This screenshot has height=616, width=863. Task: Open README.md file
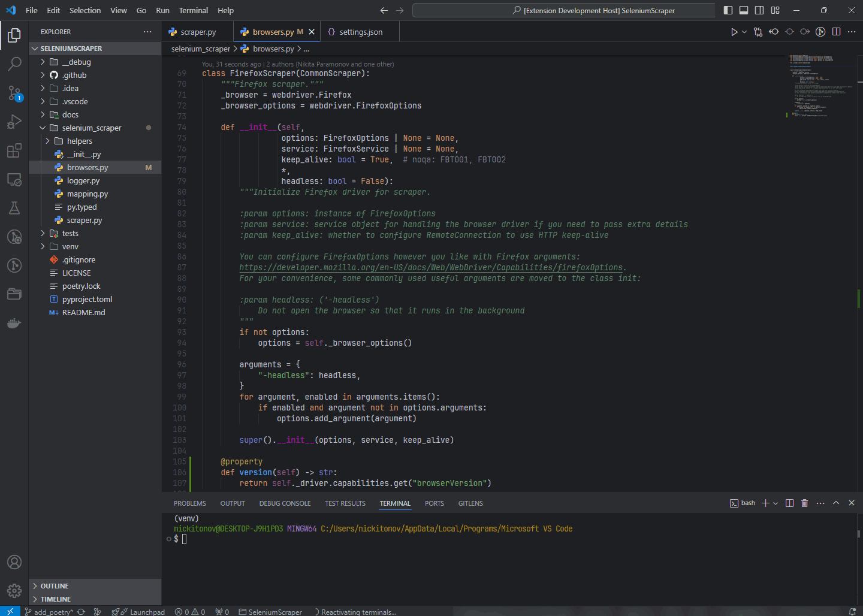[x=95, y=312]
